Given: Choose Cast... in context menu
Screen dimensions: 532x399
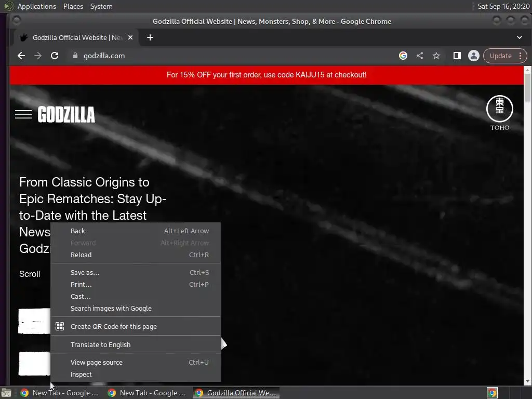Looking at the screenshot, I should pyautogui.click(x=136, y=296).
